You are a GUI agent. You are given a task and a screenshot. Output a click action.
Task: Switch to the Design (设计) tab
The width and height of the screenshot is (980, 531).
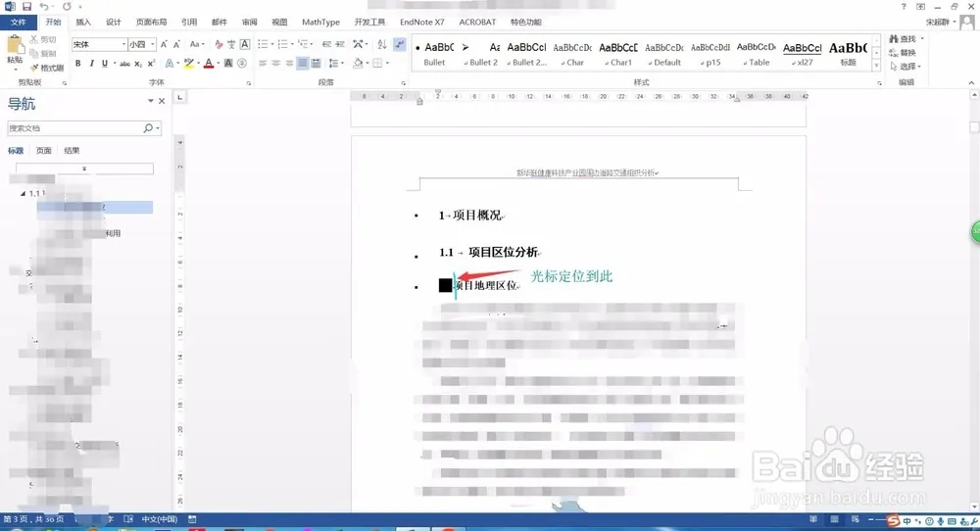pyautogui.click(x=113, y=22)
